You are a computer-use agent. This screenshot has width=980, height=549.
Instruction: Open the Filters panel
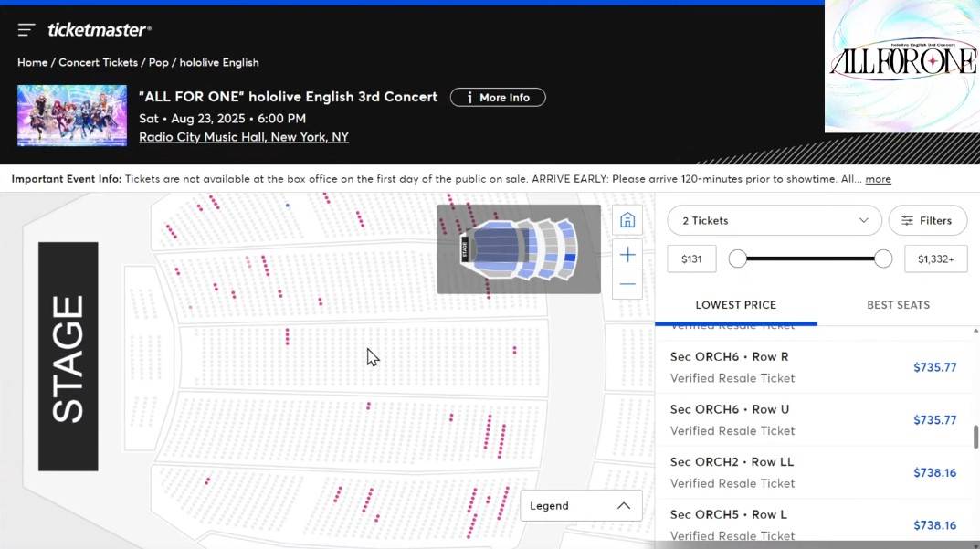pyautogui.click(x=928, y=221)
